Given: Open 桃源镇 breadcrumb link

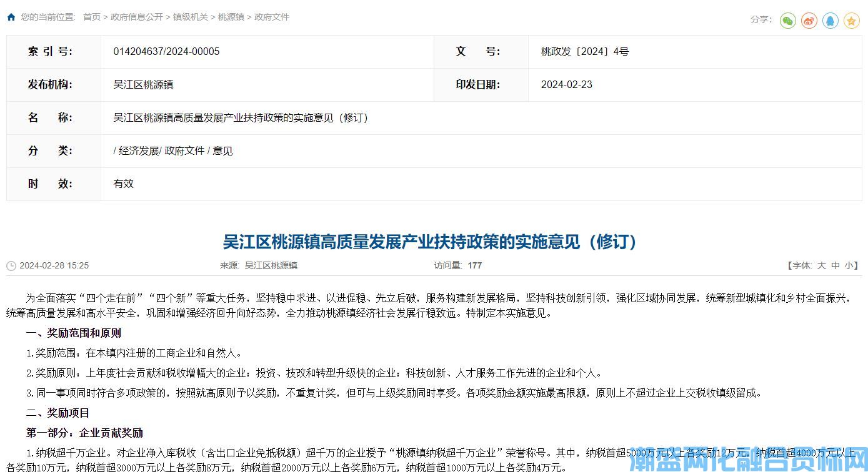Looking at the screenshot, I should tap(231, 17).
